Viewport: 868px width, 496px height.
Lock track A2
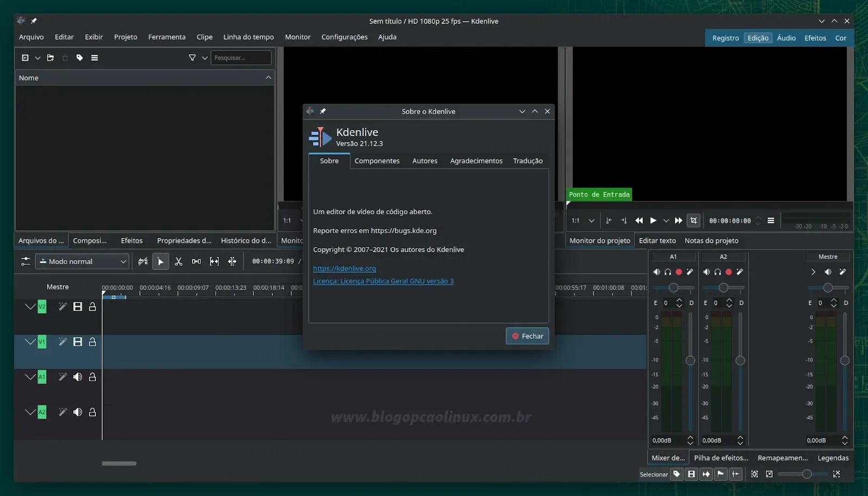92,412
